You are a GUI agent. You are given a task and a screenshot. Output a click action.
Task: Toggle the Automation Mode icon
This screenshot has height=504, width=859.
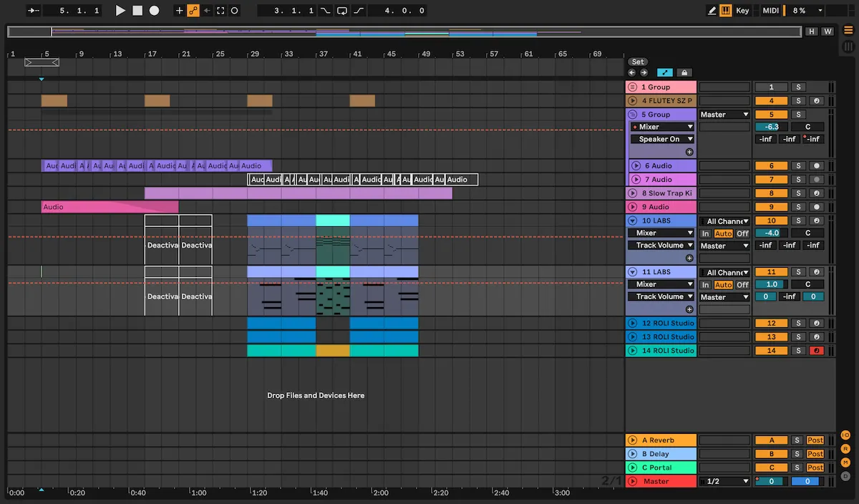[664, 72]
